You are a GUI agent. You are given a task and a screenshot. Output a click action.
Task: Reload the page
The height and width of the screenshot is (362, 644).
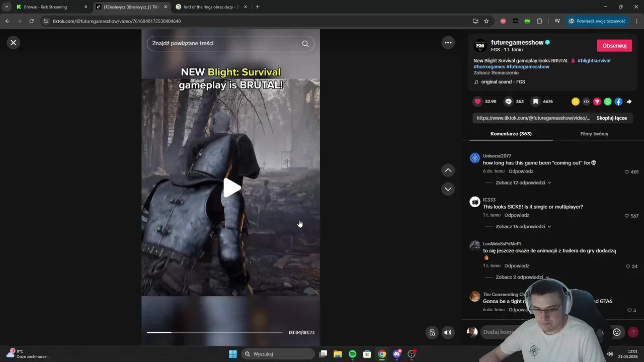point(31,21)
